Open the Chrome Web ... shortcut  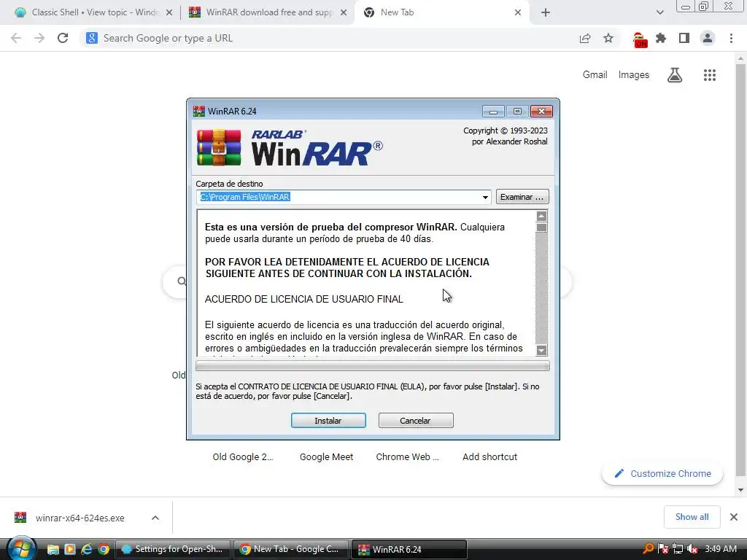[x=407, y=456]
